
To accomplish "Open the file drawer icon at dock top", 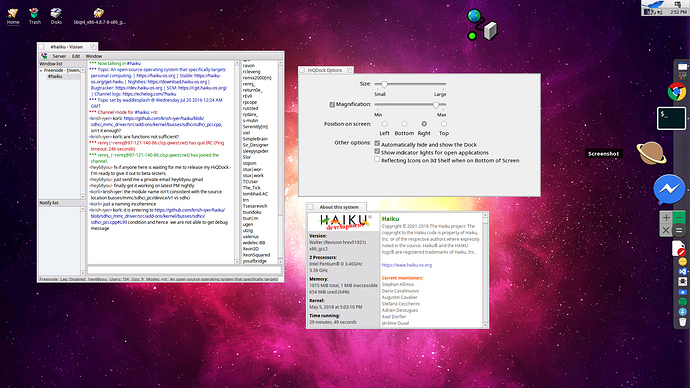I will 683,66.
